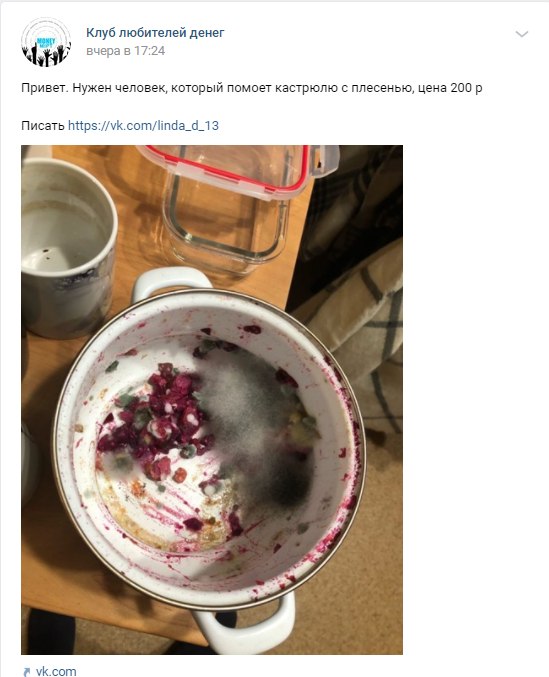The image size is (549, 677).
Task: Click the plastic container with red lid
Action: click(x=237, y=207)
